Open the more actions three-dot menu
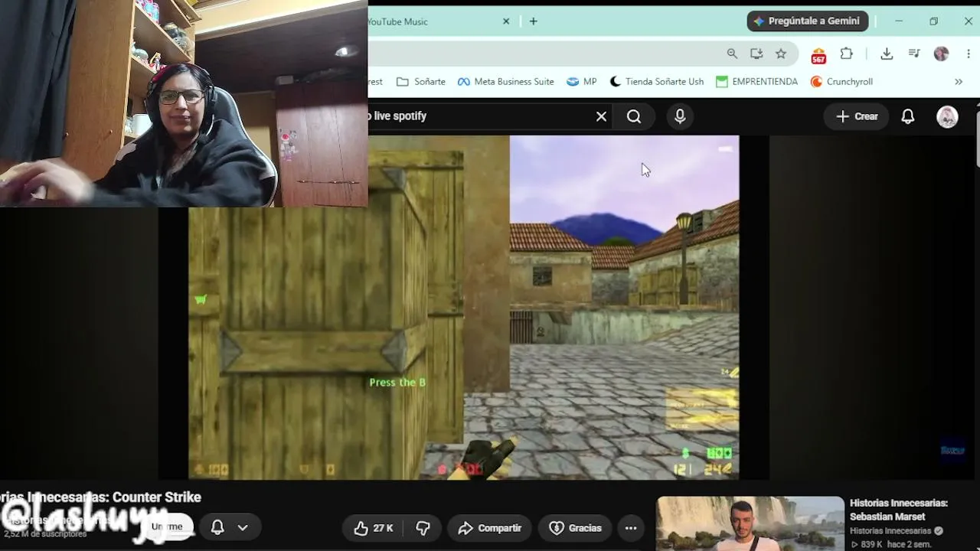 (x=631, y=528)
